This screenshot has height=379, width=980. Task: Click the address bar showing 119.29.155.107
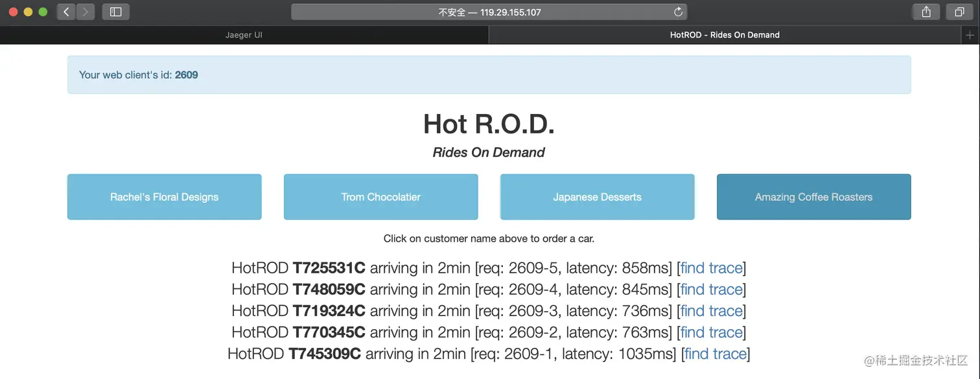(x=489, y=12)
